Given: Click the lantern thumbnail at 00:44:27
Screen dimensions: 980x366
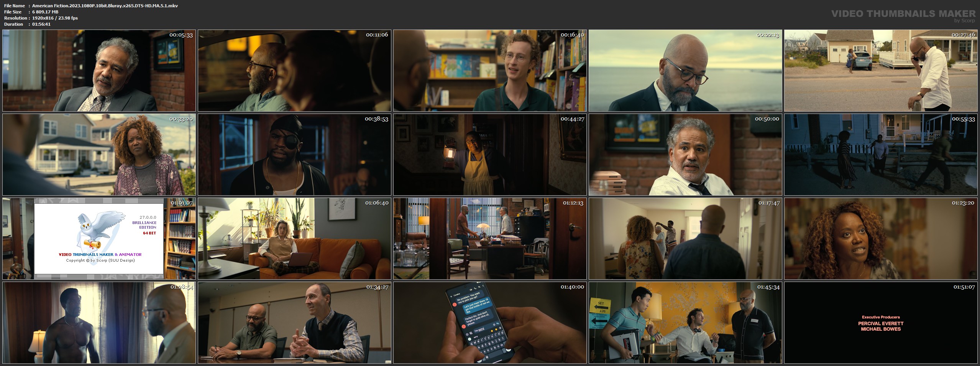Looking at the screenshot, I should pyautogui.click(x=490, y=155).
